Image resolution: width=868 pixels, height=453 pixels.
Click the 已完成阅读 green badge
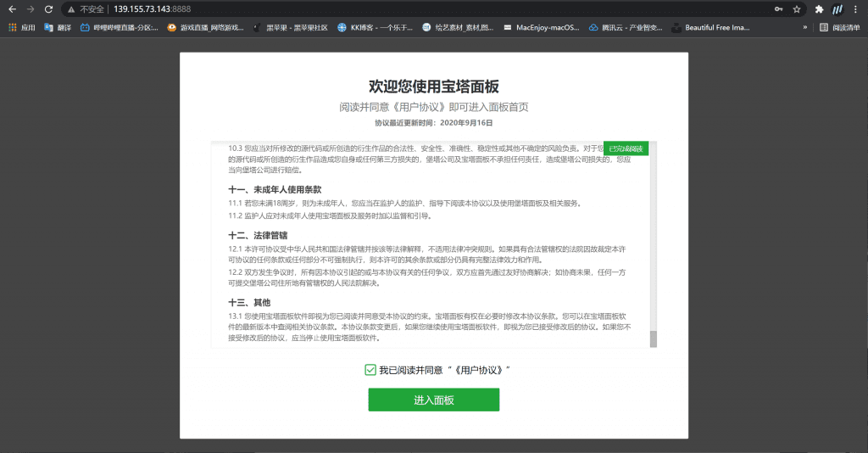click(626, 148)
